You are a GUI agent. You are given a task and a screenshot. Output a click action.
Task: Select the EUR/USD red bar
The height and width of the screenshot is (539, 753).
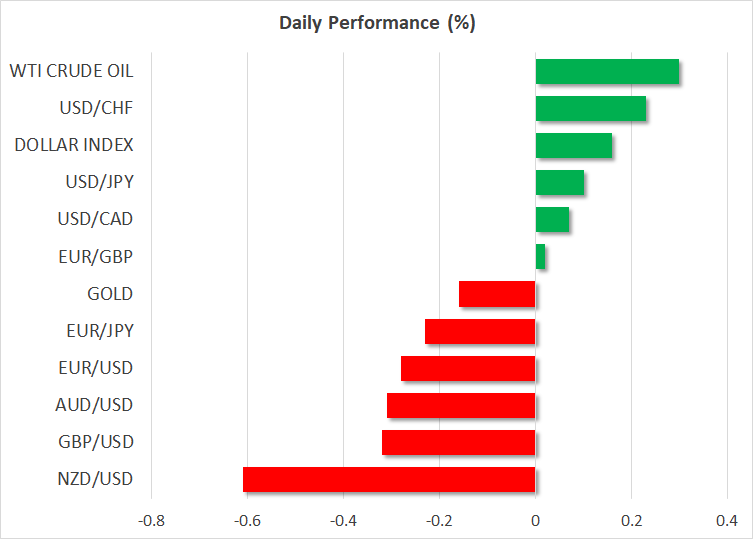[468, 368]
